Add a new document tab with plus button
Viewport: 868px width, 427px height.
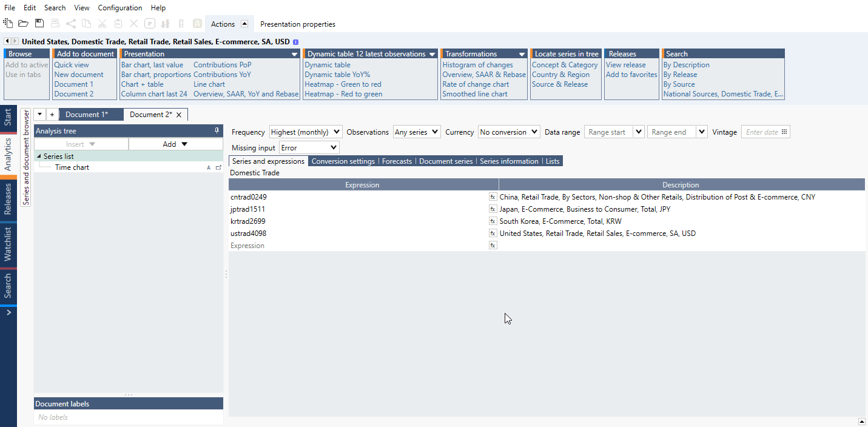click(x=52, y=115)
